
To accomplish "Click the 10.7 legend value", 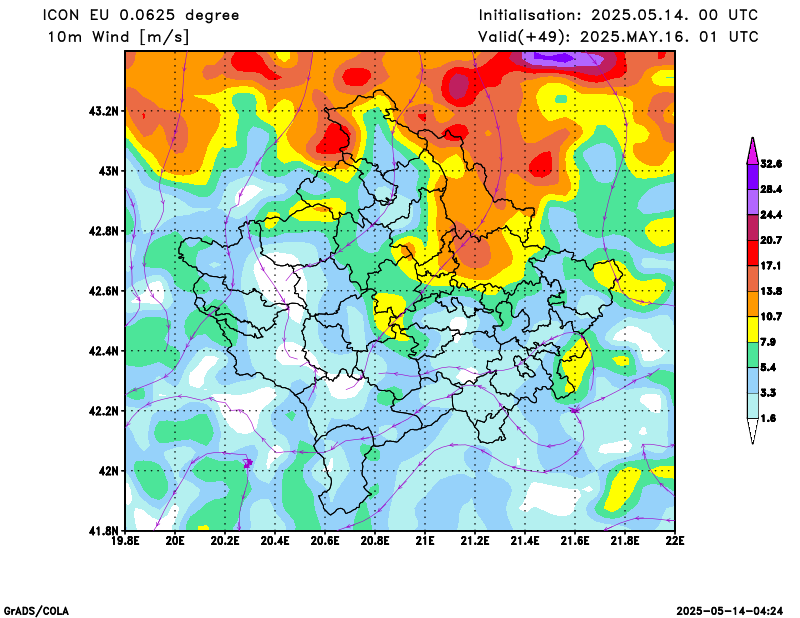I will coord(771,316).
